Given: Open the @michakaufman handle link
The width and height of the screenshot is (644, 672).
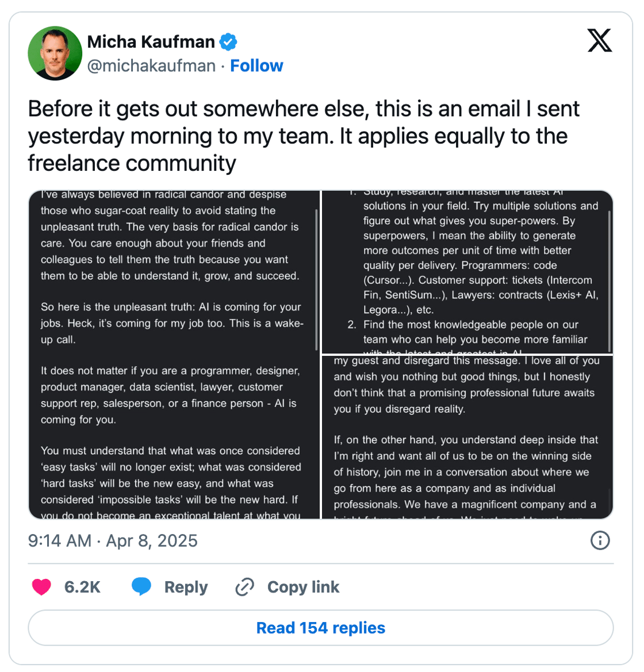Looking at the screenshot, I should pyautogui.click(x=151, y=66).
